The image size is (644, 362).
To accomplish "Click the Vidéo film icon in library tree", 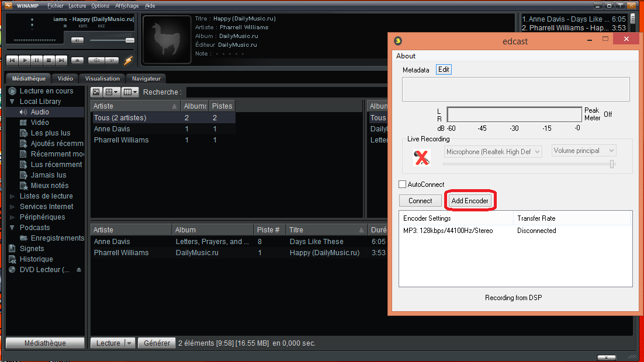I will click(x=23, y=122).
